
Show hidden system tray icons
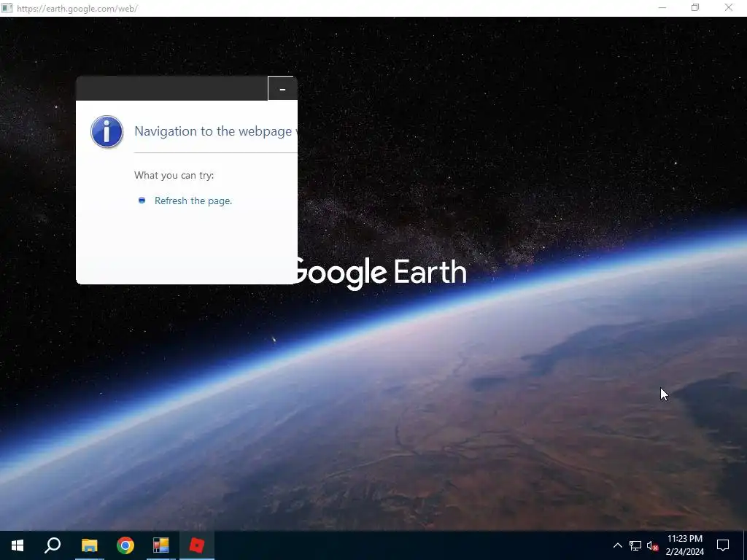click(617, 545)
